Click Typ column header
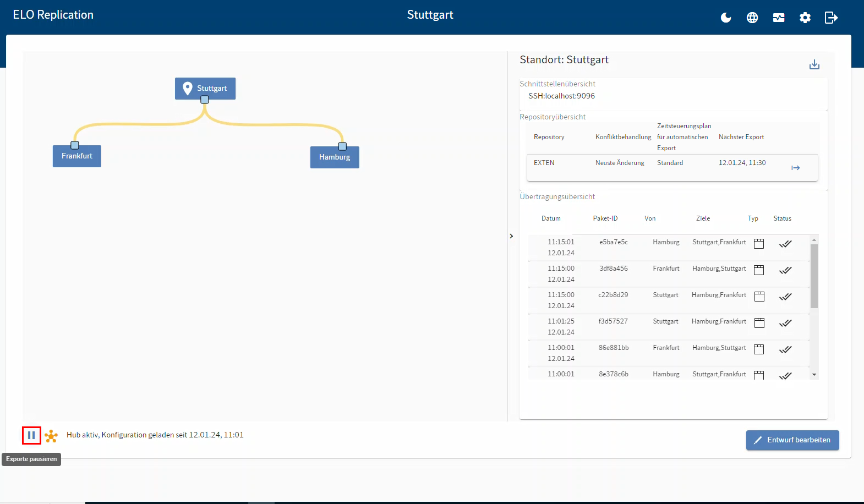The width and height of the screenshot is (864, 504). click(x=753, y=218)
